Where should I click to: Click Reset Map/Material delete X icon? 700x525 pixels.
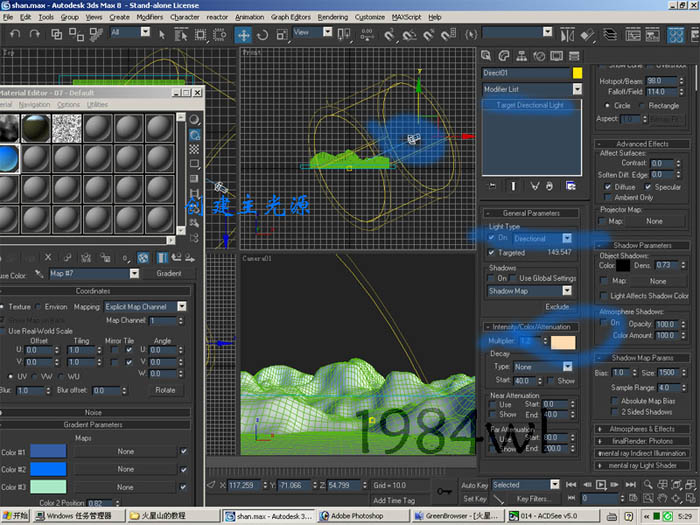(48, 257)
